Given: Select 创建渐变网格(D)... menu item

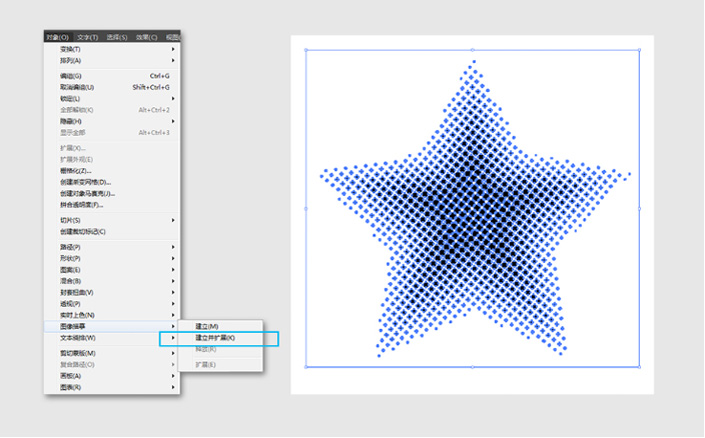Looking at the screenshot, I should coord(86,182).
